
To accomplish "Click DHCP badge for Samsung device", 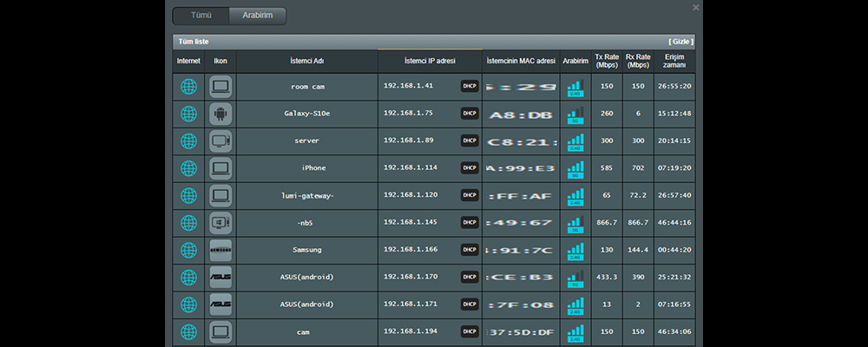I will pyautogui.click(x=470, y=250).
